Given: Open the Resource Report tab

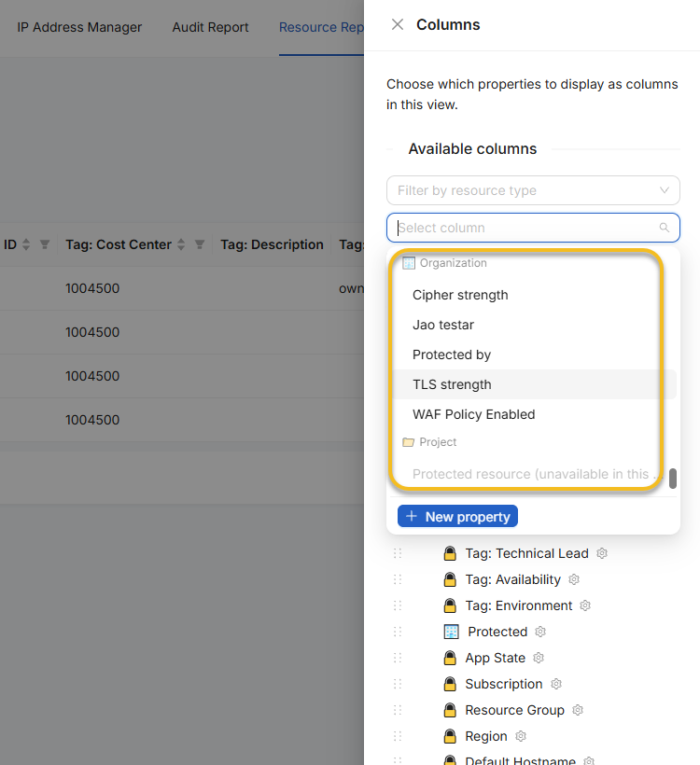Looking at the screenshot, I should point(321,27).
